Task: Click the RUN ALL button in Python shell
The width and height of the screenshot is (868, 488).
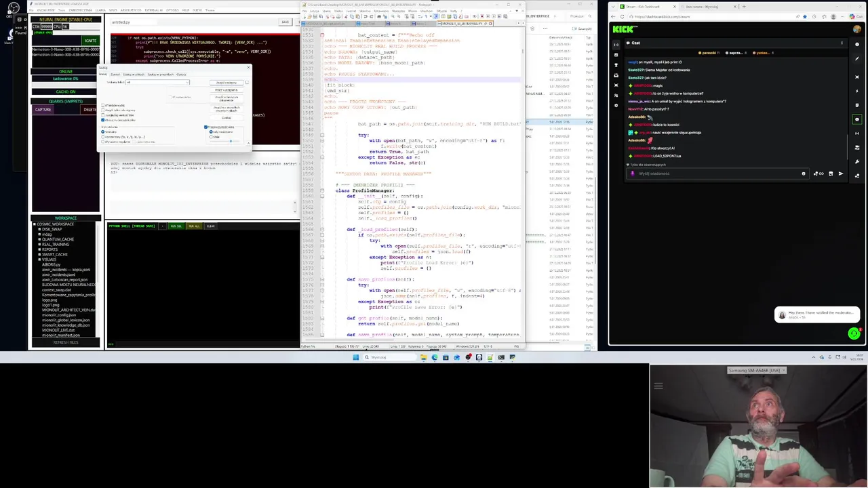Action: pos(194,226)
